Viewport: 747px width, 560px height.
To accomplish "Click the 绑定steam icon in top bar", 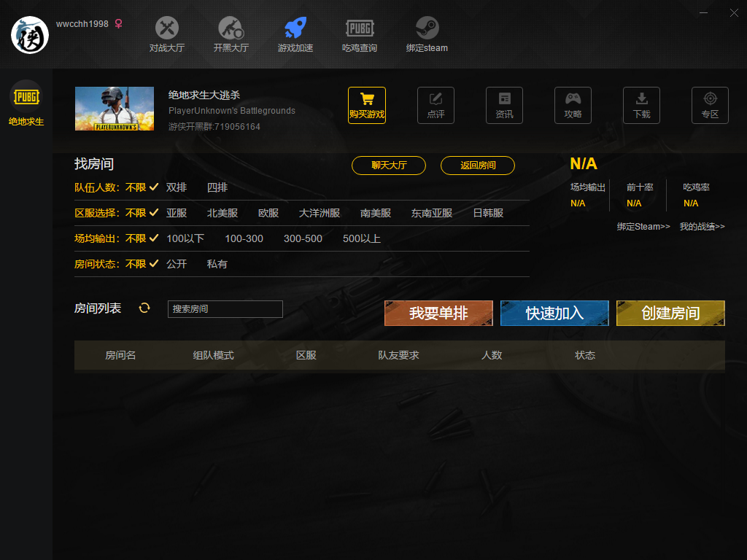I will point(427,29).
